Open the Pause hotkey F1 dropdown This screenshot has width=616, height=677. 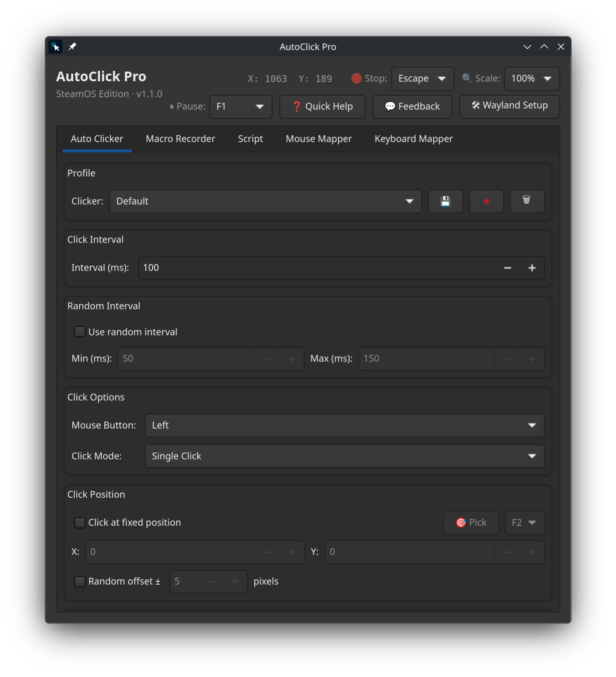[241, 107]
